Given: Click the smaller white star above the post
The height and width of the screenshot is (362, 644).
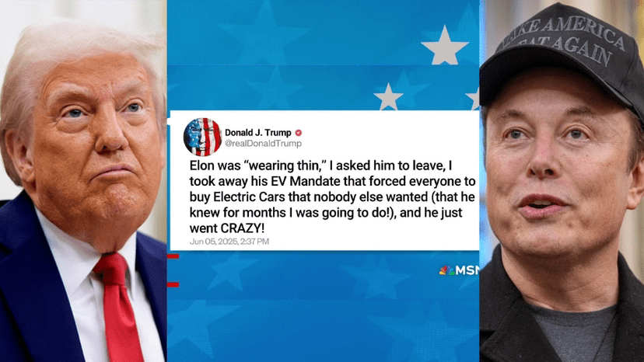Looking at the screenshot, I should 388,97.
